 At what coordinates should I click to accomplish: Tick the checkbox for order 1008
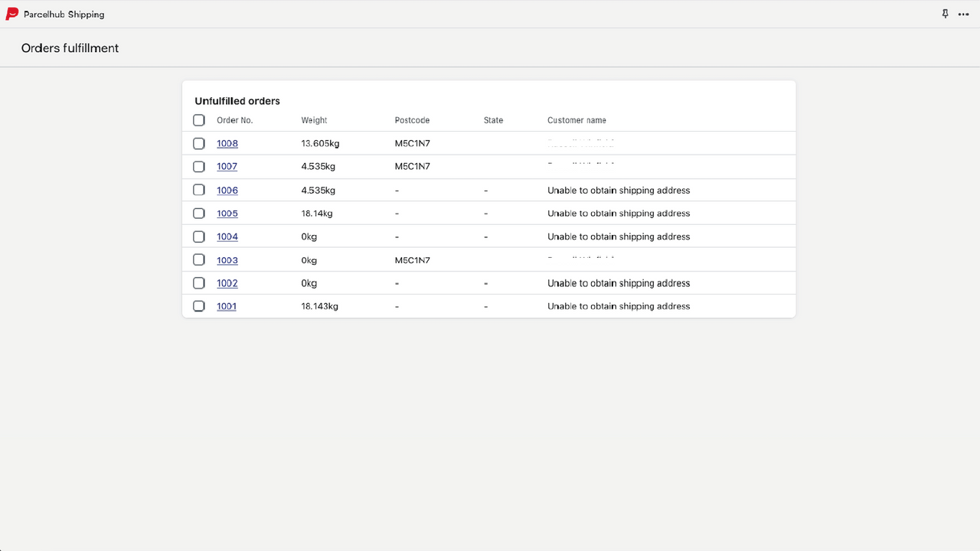[199, 143]
